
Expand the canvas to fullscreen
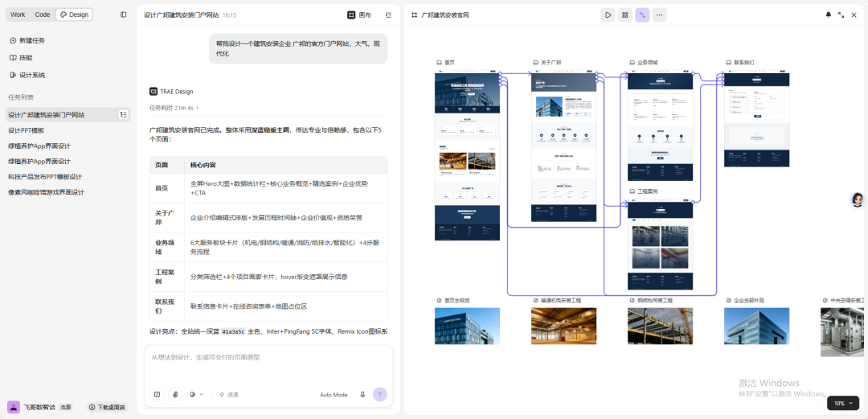pyautogui.click(x=841, y=15)
